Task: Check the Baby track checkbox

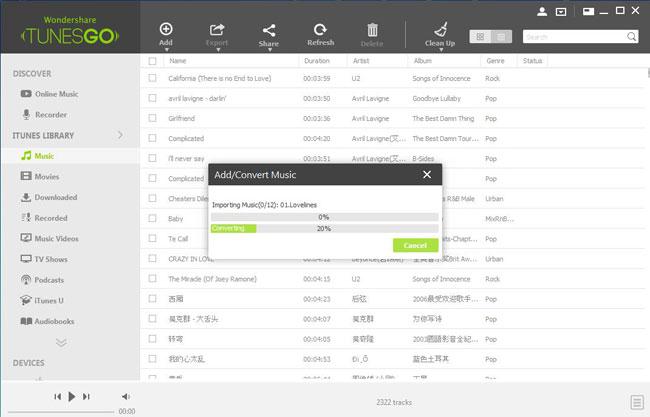Action: tap(153, 218)
